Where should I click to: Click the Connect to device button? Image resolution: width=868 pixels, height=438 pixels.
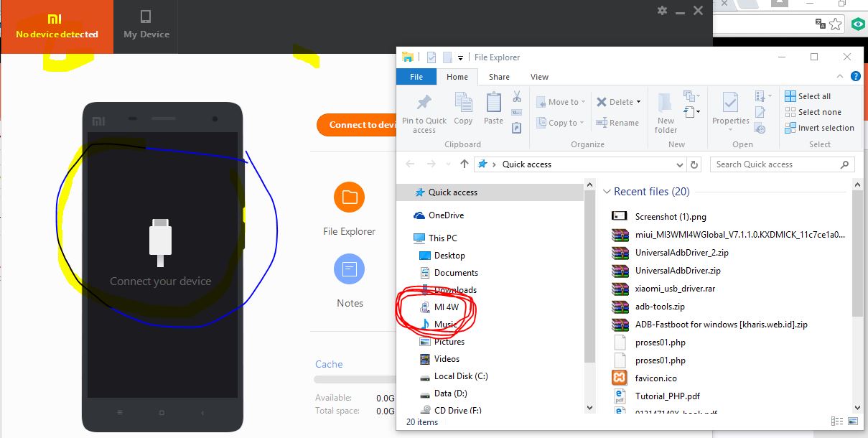click(x=358, y=124)
